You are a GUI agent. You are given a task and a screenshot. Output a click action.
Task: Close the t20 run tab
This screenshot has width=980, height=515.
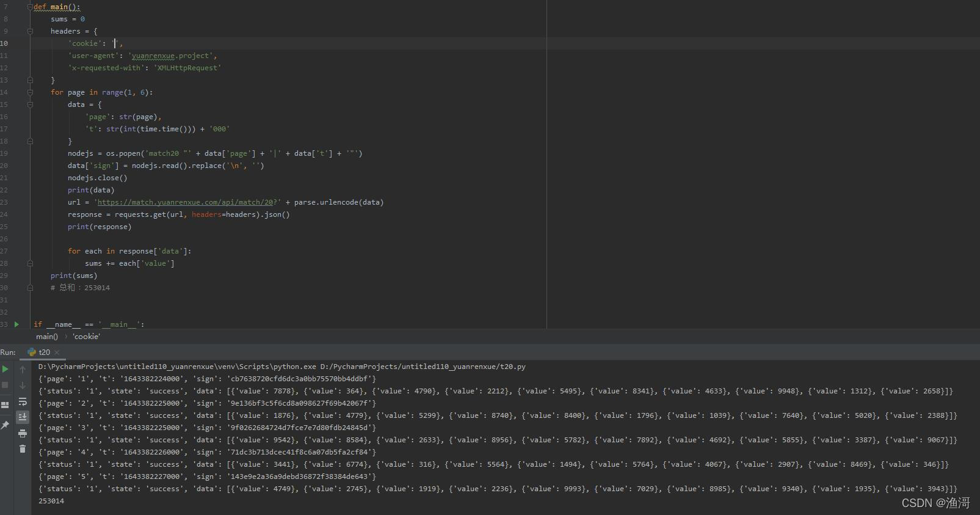[57, 352]
